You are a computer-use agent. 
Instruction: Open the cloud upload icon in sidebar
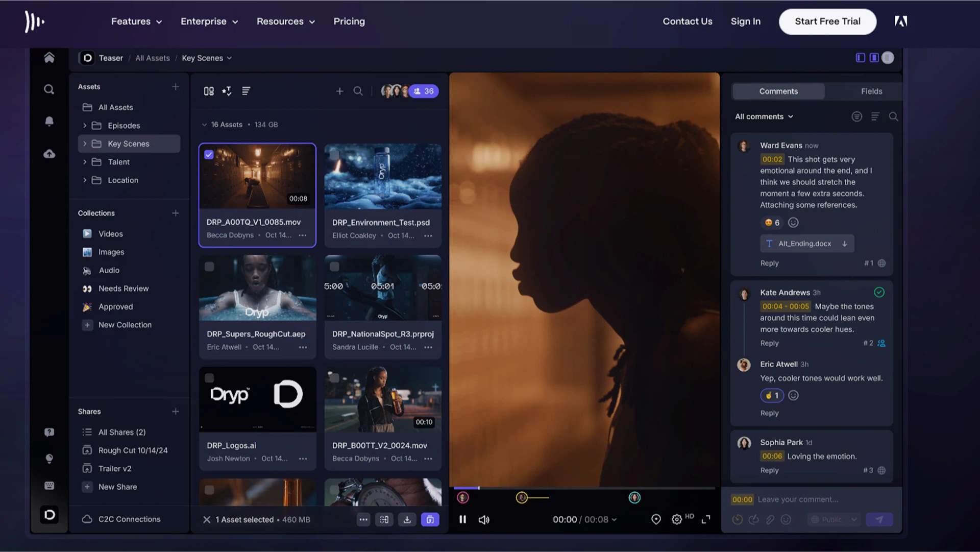point(49,154)
